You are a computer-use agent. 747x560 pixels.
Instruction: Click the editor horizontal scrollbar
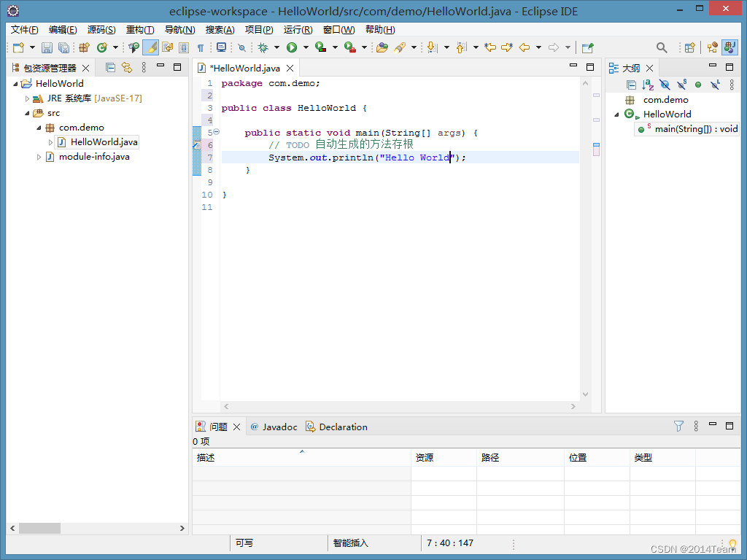click(400, 406)
